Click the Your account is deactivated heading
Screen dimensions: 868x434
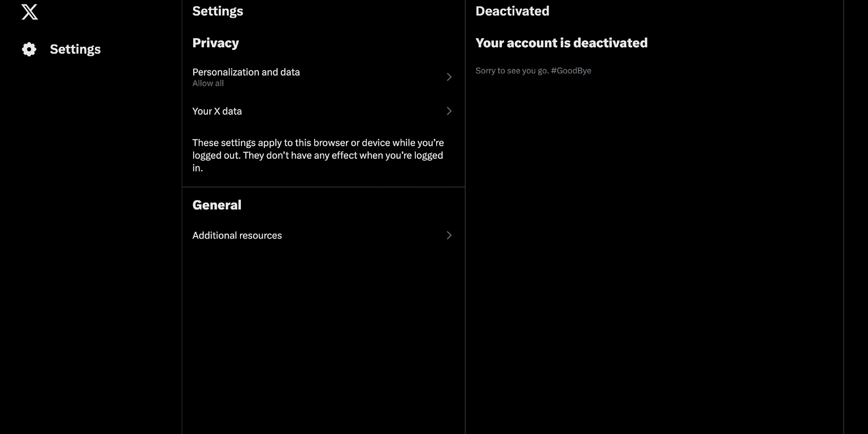click(562, 43)
